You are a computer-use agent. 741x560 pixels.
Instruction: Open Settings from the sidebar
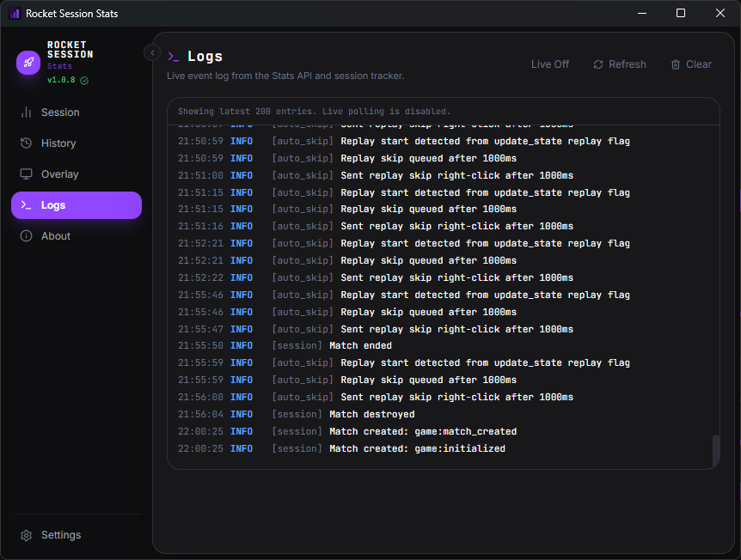point(77,535)
